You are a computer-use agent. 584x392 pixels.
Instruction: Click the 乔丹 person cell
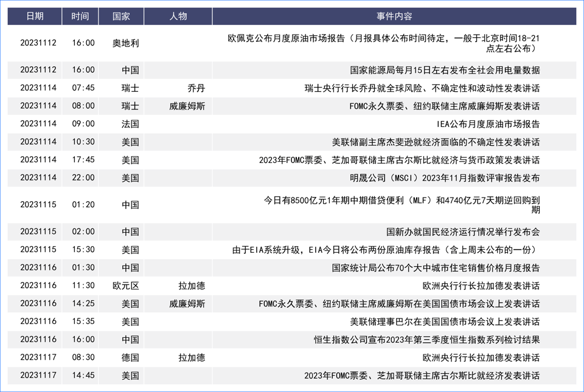coord(196,88)
